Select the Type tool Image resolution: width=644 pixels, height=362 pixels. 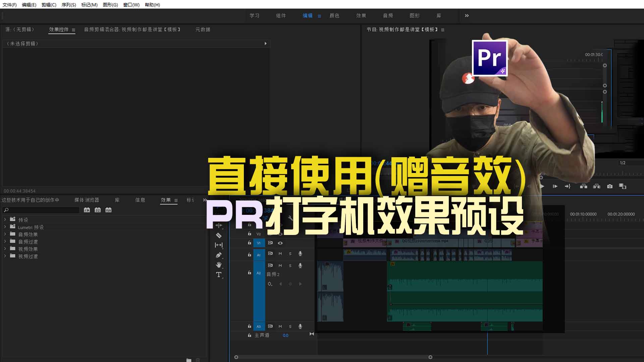tap(219, 275)
